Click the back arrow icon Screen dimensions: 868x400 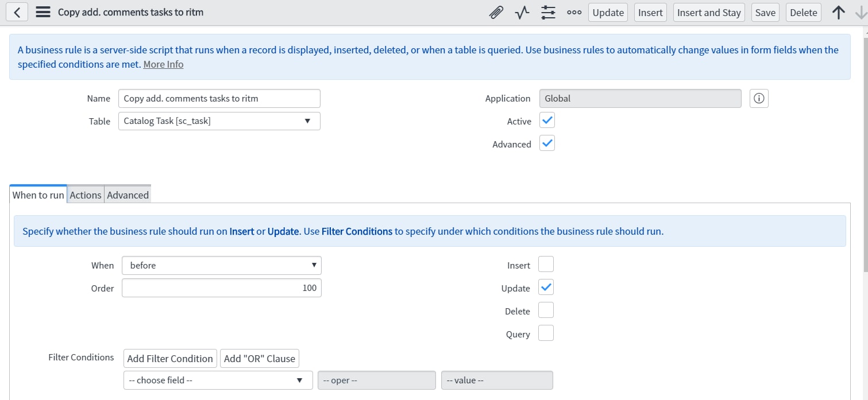(x=16, y=11)
